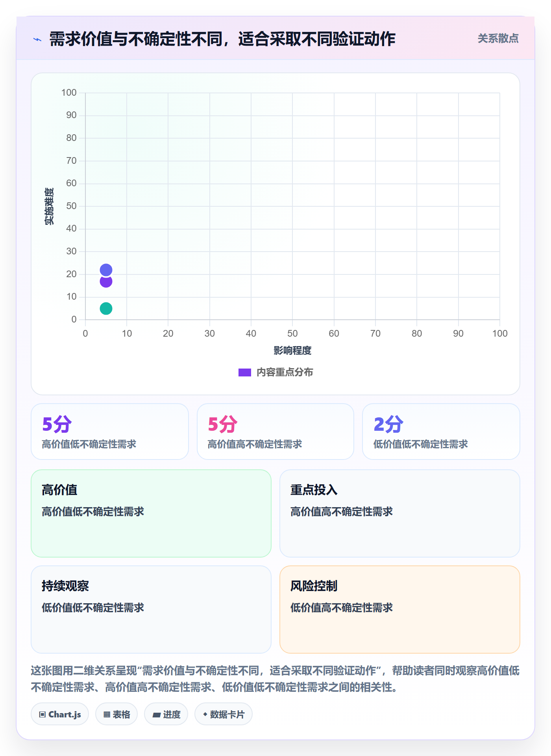Click the x-axis title 影响程度
The width and height of the screenshot is (551, 756).
coord(292,350)
